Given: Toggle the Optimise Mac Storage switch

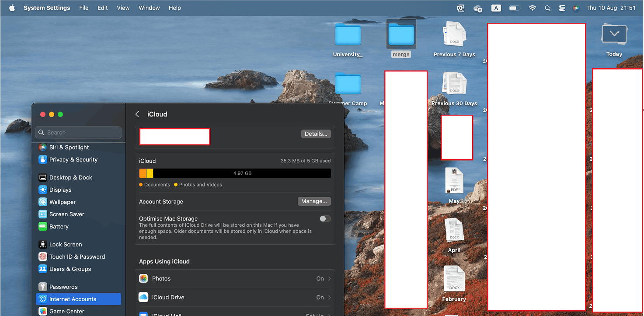Looking at the screenshot, I should (x=325, y=219).
